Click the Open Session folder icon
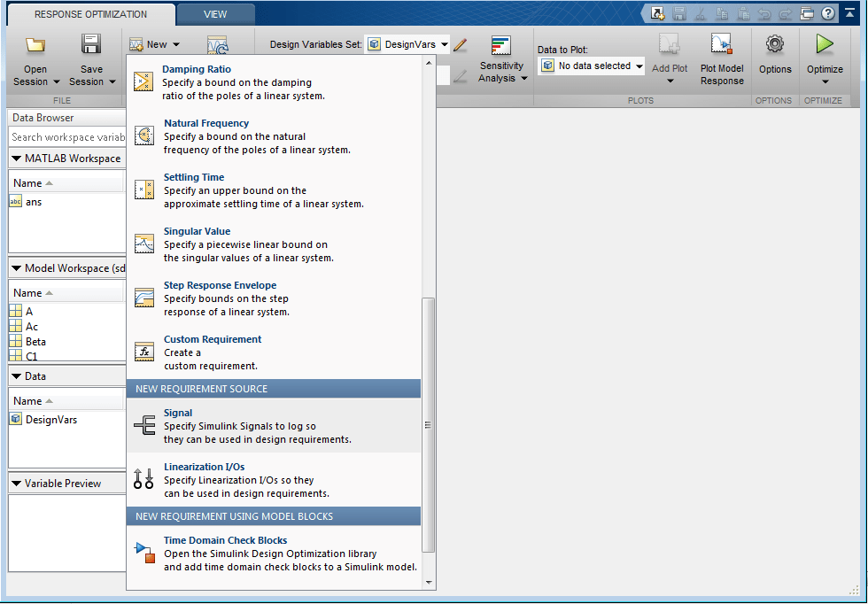 click(35, 45)
